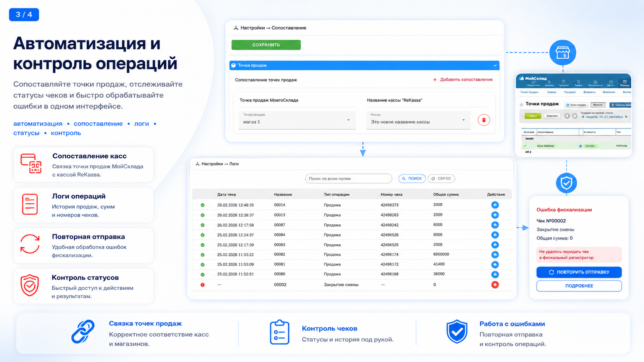Image resolution: width=644 pixels, height=362 pixels.
Task: Go to previous week with the left arrow
Action: 583,117
